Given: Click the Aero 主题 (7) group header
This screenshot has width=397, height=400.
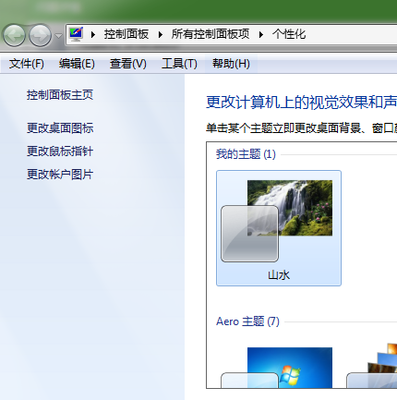Looking at the screenshot, I should 247,321.
